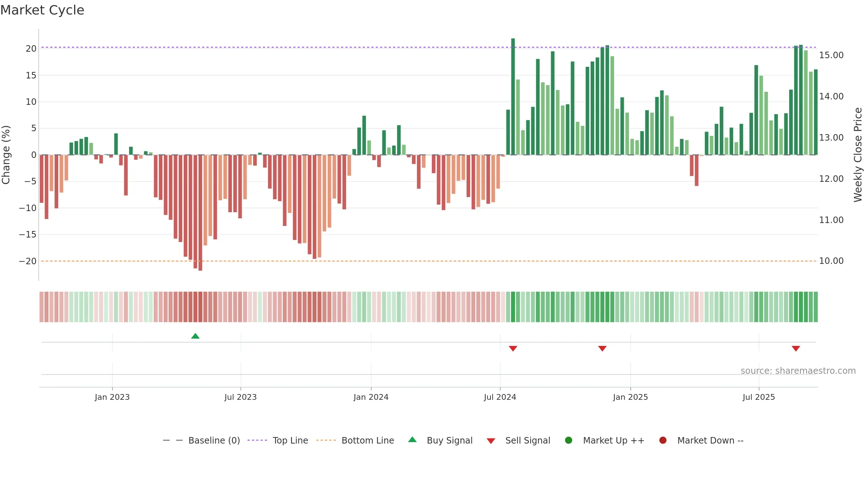868x488 pixels.
Task: Click the Jan 2023 axis label
Action: pos(112,397)
